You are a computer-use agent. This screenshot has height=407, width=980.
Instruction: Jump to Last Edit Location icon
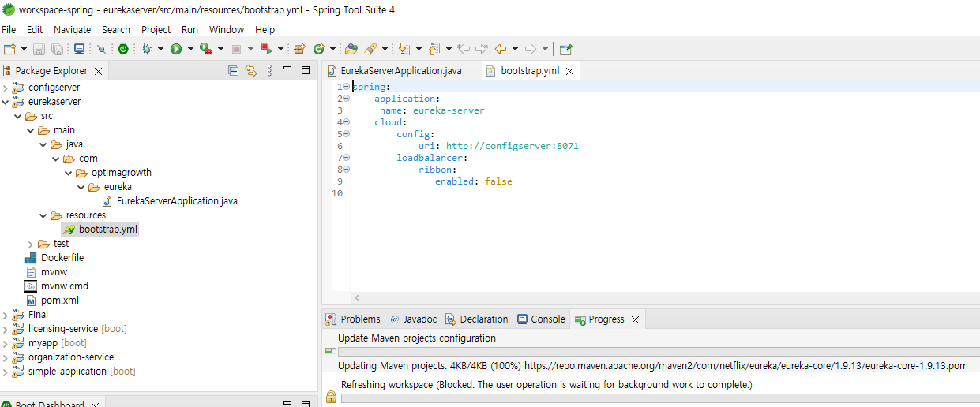coord(464,49)
